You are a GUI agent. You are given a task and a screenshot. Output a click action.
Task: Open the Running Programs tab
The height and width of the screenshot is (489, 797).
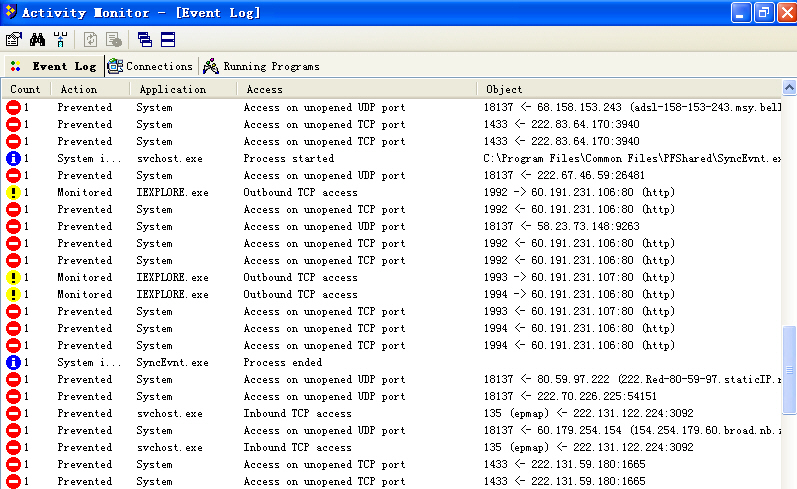click(261, 66)
